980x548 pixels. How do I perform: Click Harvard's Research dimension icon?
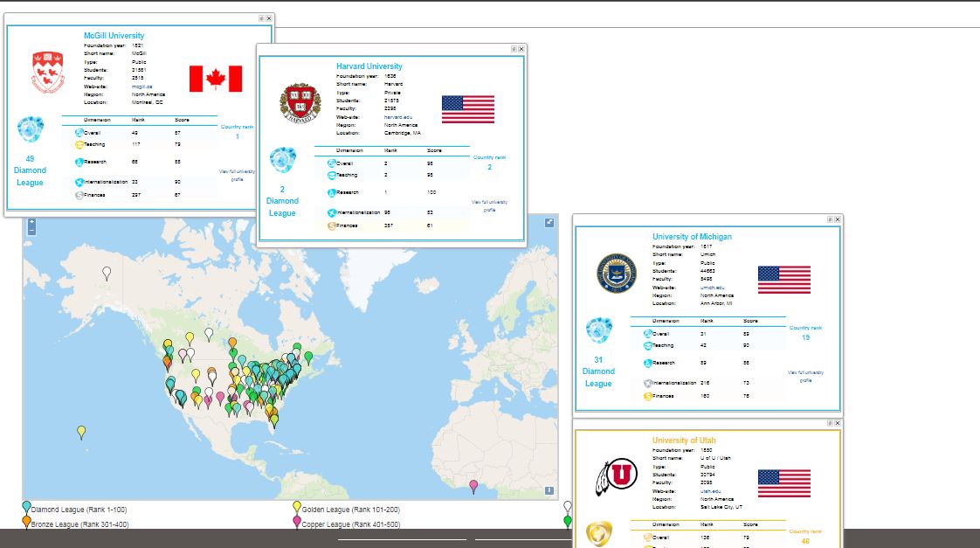click(x=332, y=192)
